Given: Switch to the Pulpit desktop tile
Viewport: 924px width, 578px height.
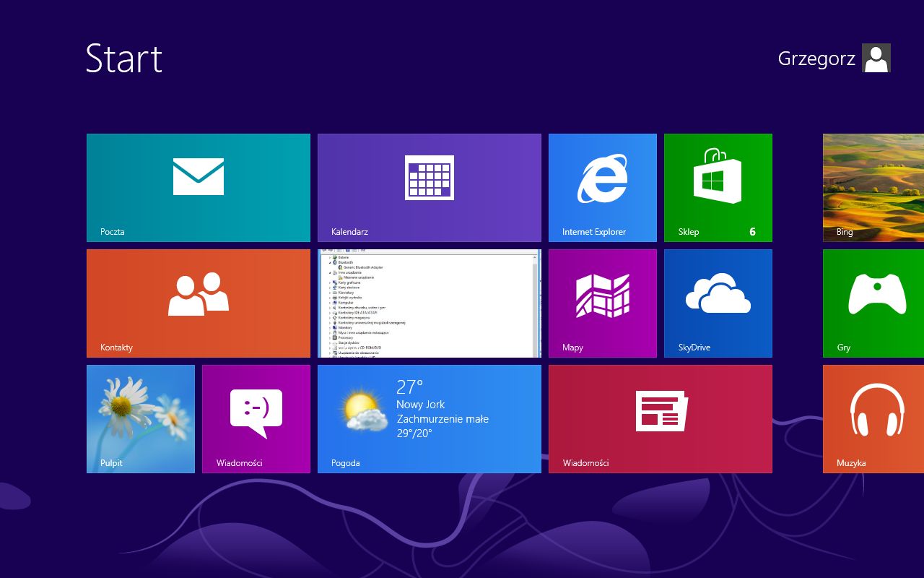Looking at the screenshot, I should [141, 419].
